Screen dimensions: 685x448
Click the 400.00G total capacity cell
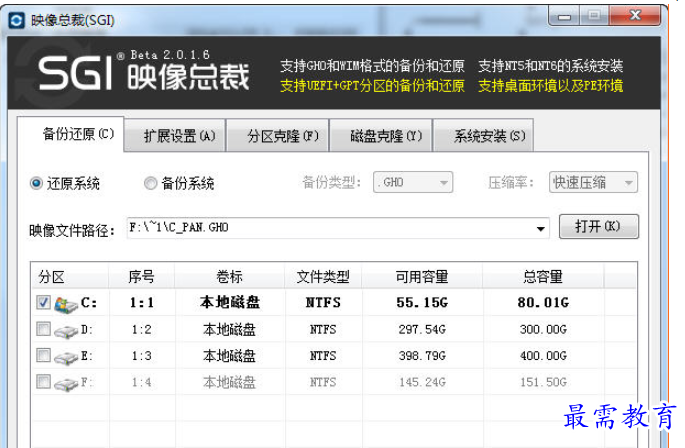tap(543, 356)
